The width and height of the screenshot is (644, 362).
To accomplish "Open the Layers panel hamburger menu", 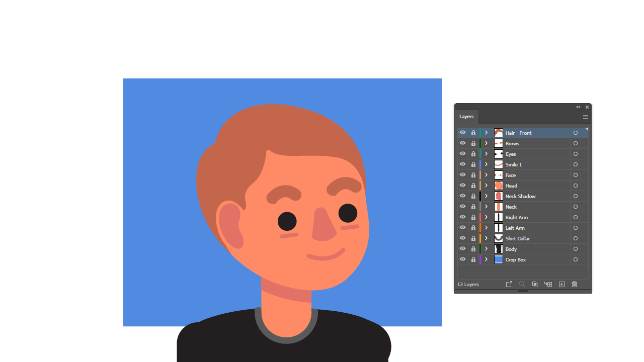I will 585,117.
